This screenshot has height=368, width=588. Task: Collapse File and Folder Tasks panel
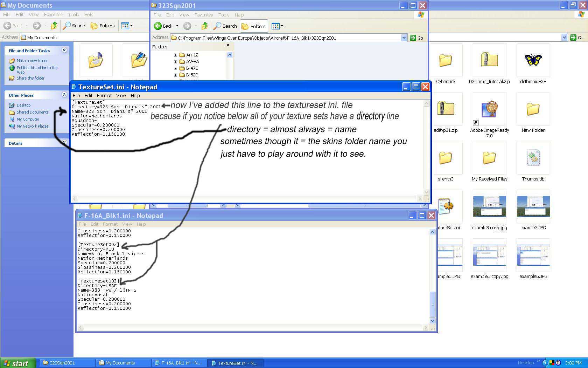(x=64, y=50)
